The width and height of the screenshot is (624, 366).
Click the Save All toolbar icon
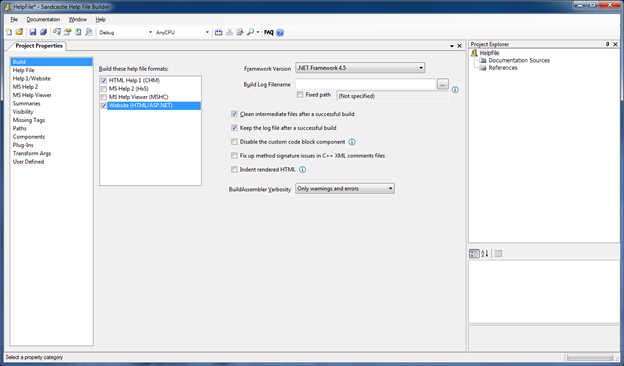(x=43, y=32)
